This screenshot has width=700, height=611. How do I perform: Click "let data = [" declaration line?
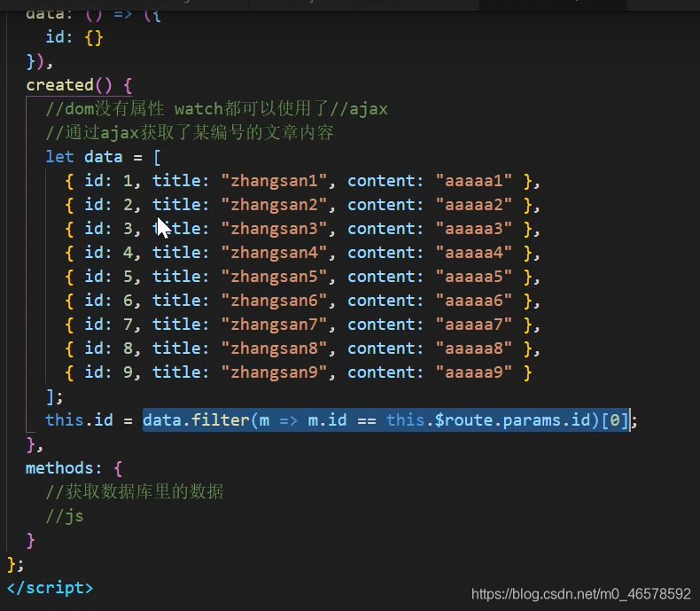(x=103, y=157)
